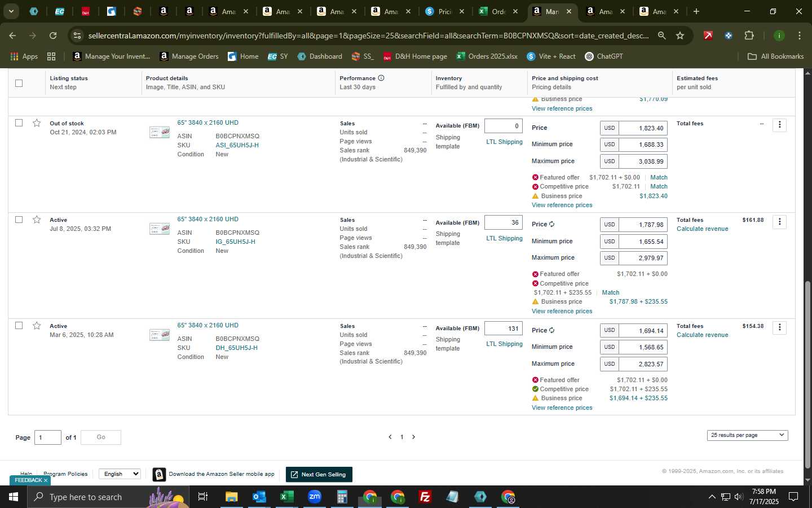Go to the previous results page arrow
The width and height of the screenshot is (812, 508).
[390, 437]
